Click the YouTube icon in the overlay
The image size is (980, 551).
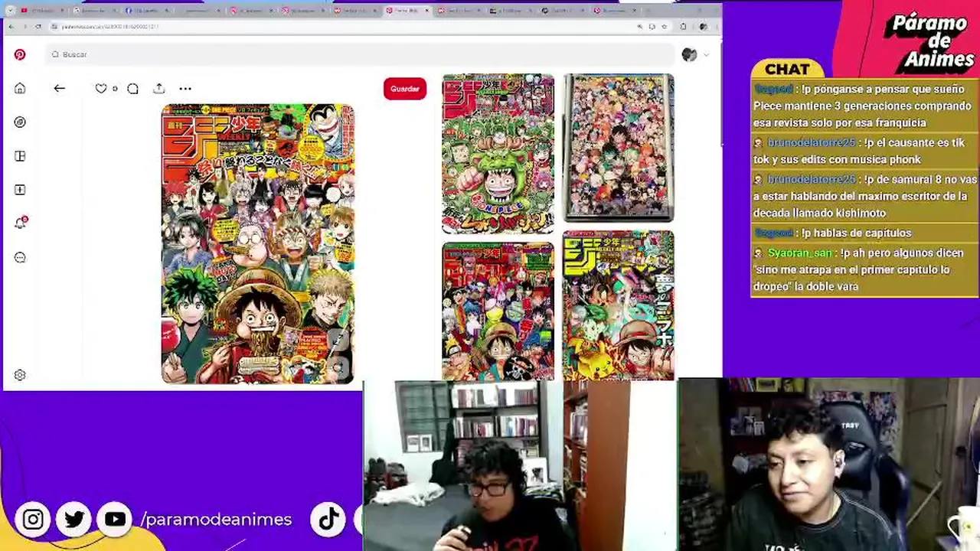pyautogui.click(x=115, y=520)
